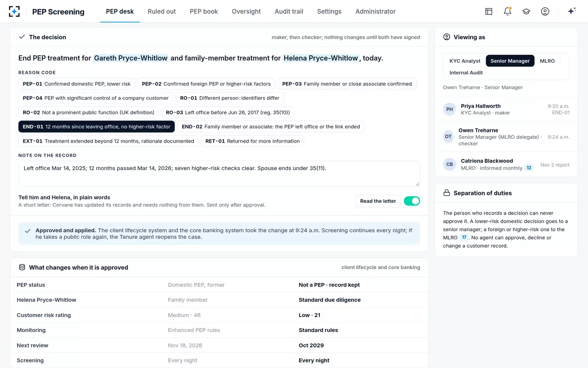The image size is (588, 368).
Task: Open citation 12 beside informed monthly
Action: pyautogui.click(x=529, y=168)
